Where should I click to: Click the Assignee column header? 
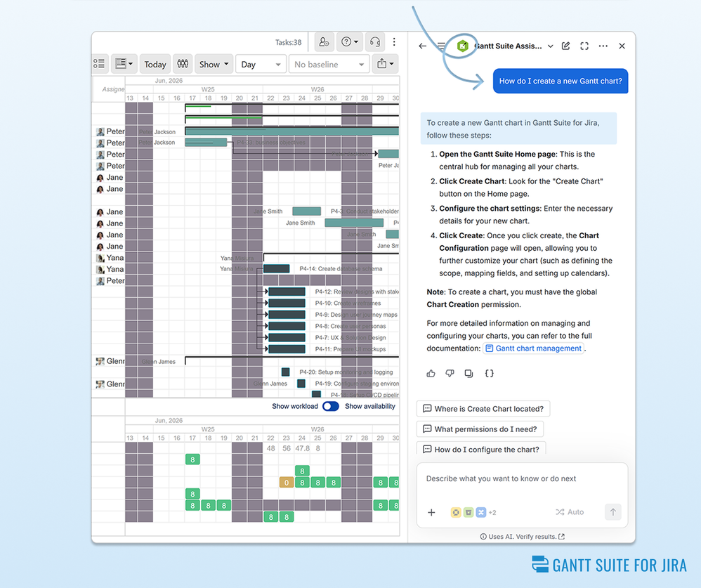tap(113, 89)
